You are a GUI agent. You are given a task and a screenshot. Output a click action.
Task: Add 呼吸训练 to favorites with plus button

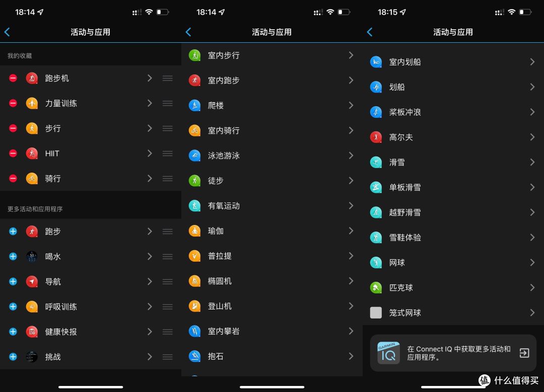[13, 307]
